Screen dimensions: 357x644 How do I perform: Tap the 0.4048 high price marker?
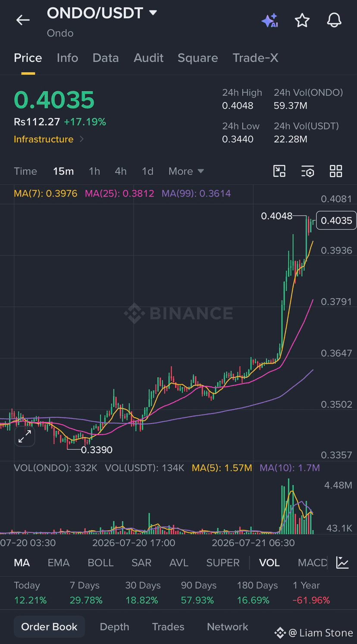click(277, 216)
